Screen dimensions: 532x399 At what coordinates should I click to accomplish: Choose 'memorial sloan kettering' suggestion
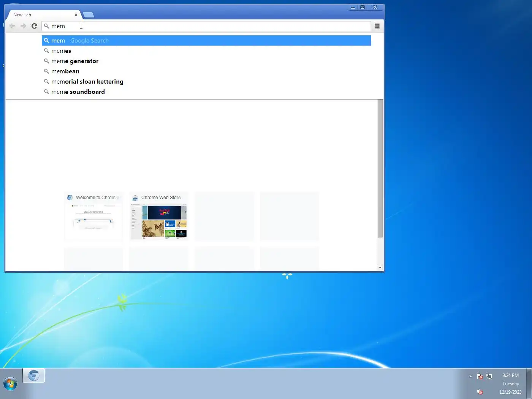coord(206,81)
